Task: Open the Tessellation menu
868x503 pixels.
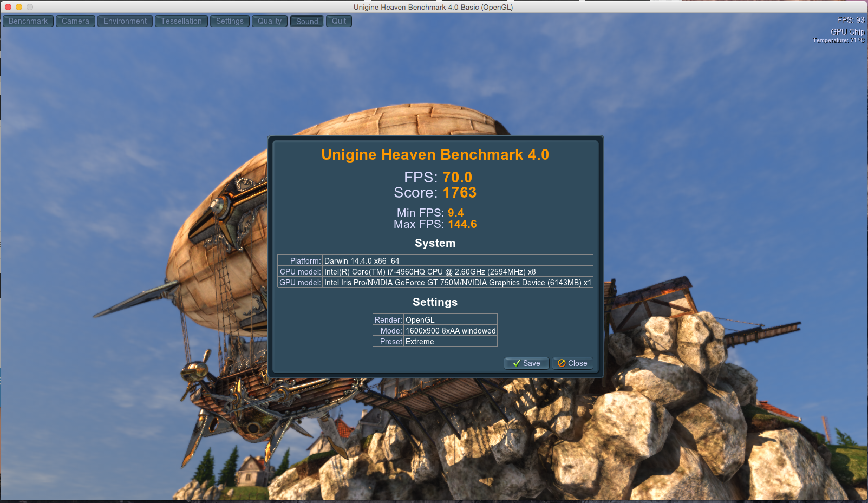Action: (x=181, y=21)
